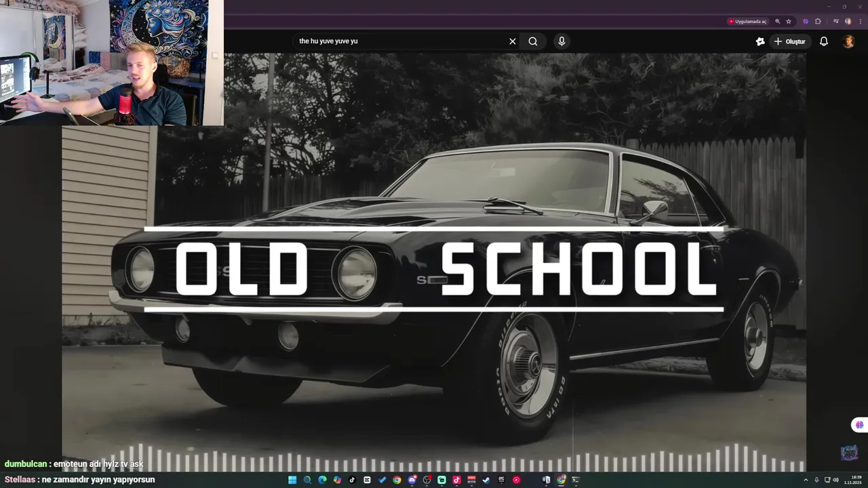The image size is (868, 488).
Task: Click the OLD SCHOOL video player
Action: click(434, 262)
